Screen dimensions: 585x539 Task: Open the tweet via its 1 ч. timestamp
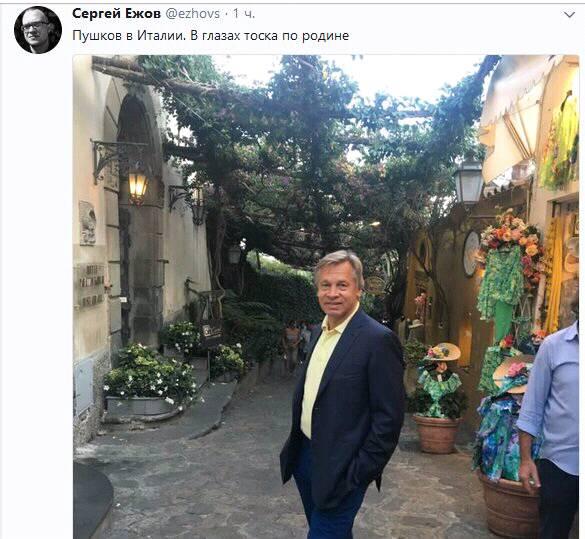pos(244,14)
